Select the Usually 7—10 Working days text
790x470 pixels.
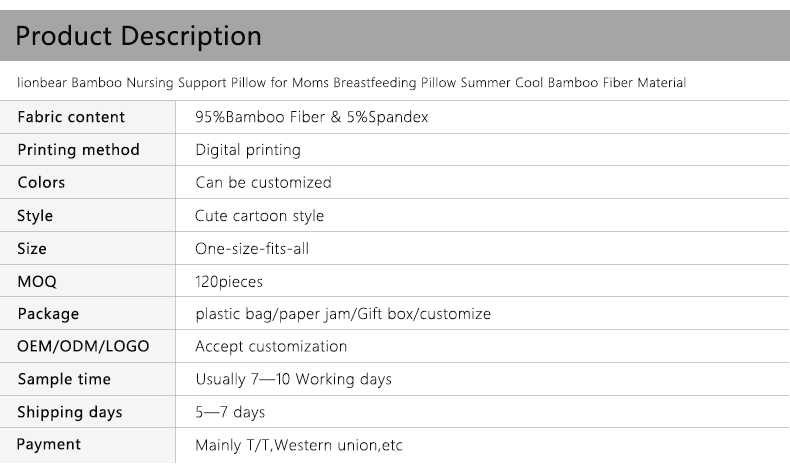[x=293, y=380]
